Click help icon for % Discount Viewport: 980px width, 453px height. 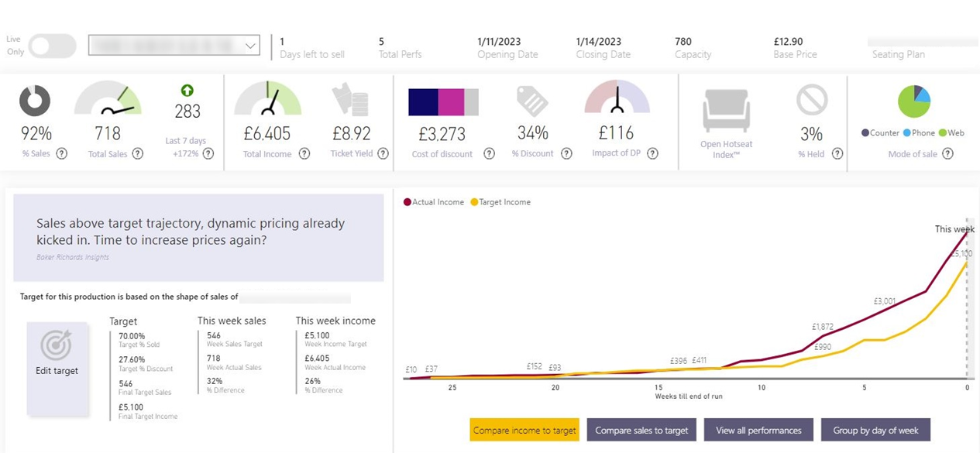[x=566, y=153]
